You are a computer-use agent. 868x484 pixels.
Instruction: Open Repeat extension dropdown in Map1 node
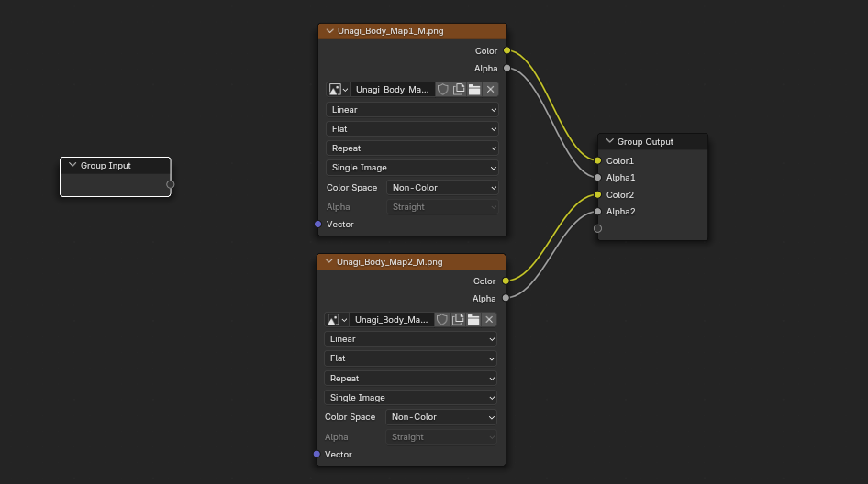pyautogui.click(x=412, y=148)
